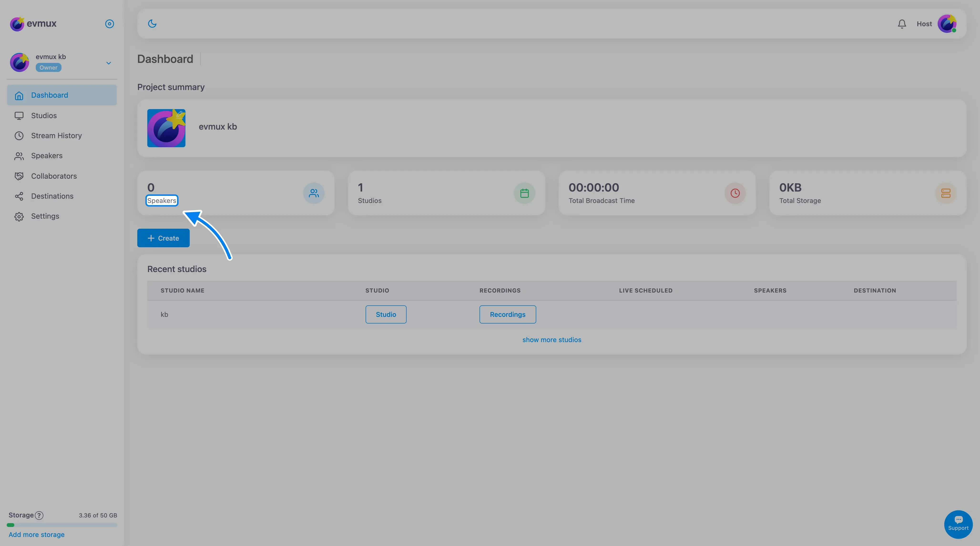Click Speakers people icon in sidebar
The width and height of the screenshot is (980, 546).
(19, 156)
